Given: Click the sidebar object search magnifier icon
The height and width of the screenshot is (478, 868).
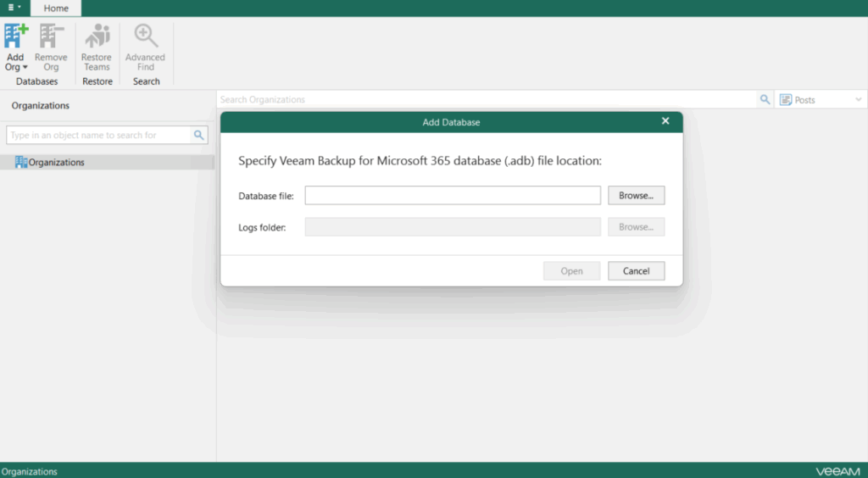Looking at the screenshot, I should coord(199,135).
